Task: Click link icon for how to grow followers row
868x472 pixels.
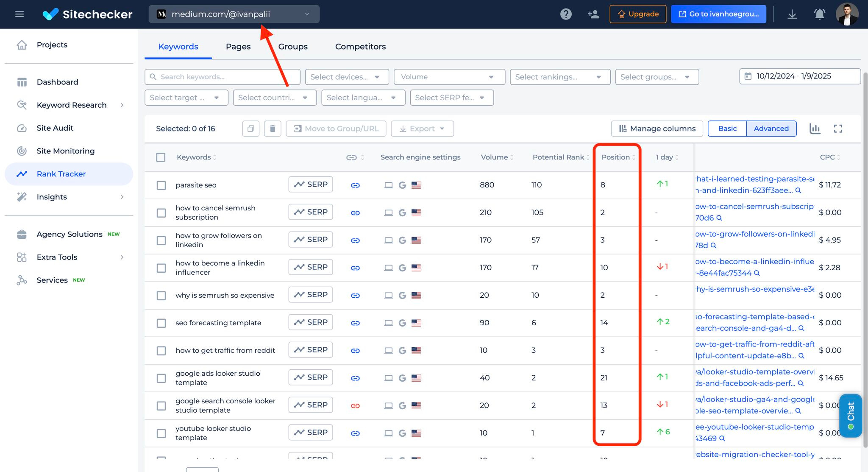Action: [x=355, y=240]
